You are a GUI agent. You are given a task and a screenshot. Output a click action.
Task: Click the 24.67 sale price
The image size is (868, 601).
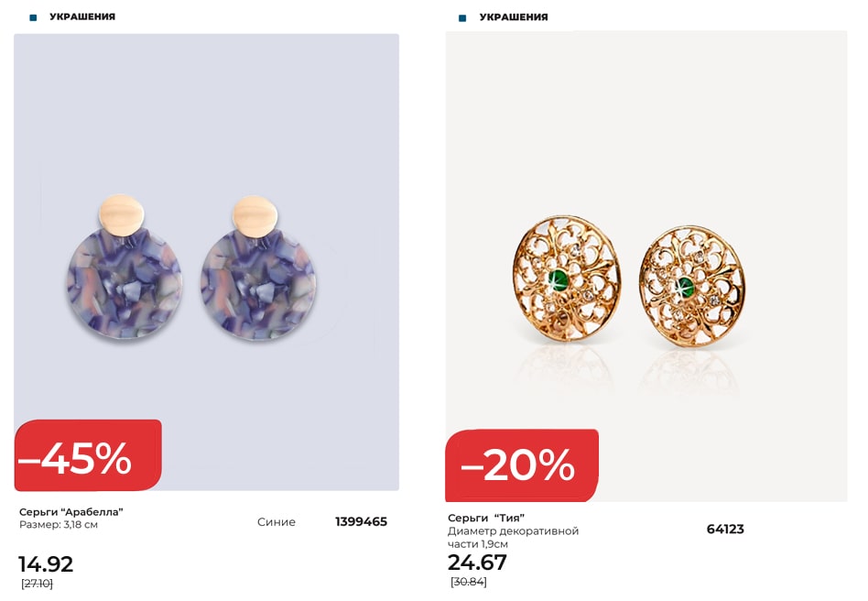[x=477, y=563]
